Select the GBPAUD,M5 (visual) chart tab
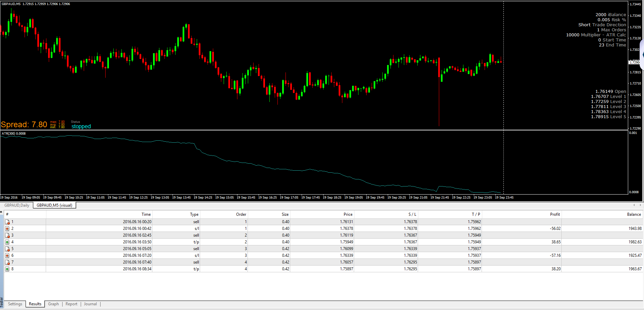The image size is (644, 310). [54, 205]
